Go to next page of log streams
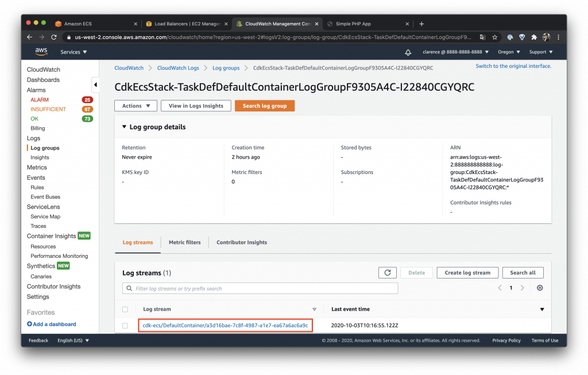This screenshot has height=375, width=588. click(x=522, y=288)
